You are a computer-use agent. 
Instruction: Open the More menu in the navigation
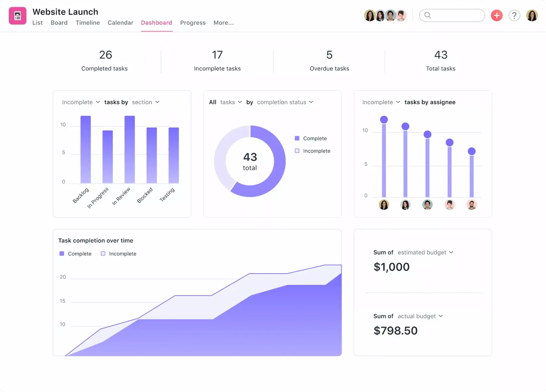coord(223,23)
